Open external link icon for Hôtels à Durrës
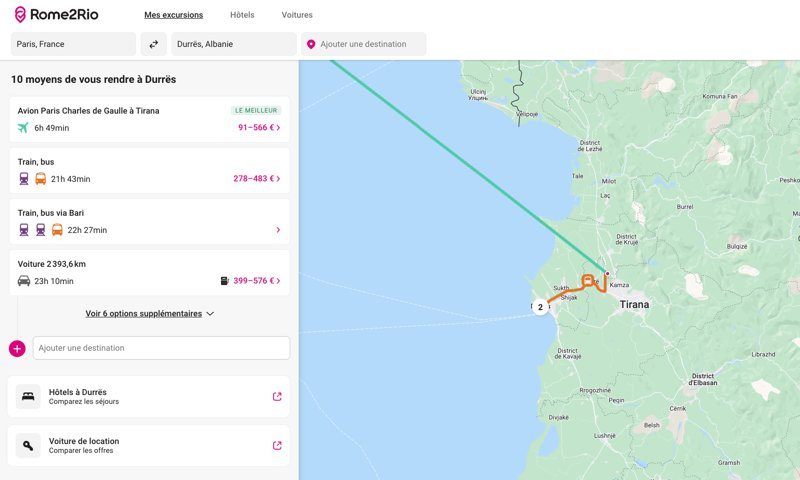This screenshot has width=800, height=480. click(277, 396)
